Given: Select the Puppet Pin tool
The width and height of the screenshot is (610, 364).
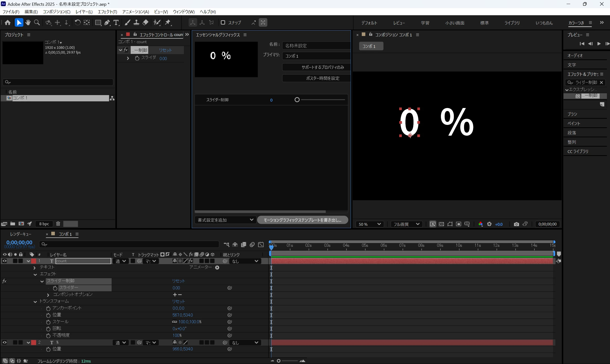Looking at the screenshot, I should [168, 23].
